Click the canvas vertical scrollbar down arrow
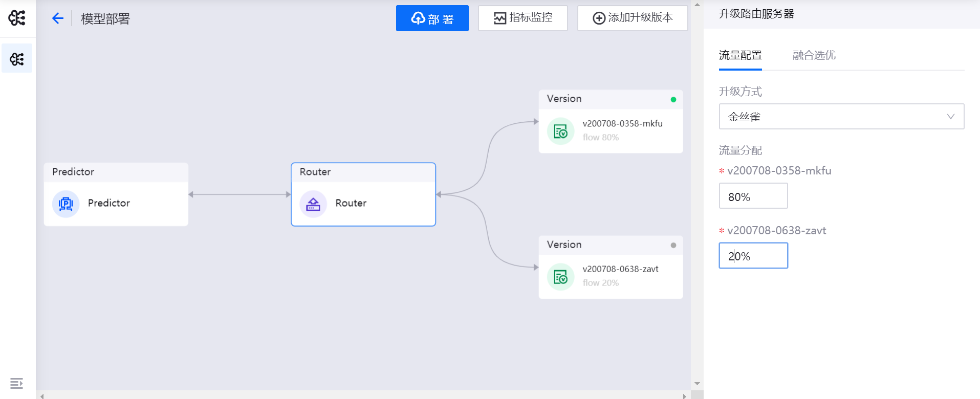The image size is (980, 399). tap(697, 384)
